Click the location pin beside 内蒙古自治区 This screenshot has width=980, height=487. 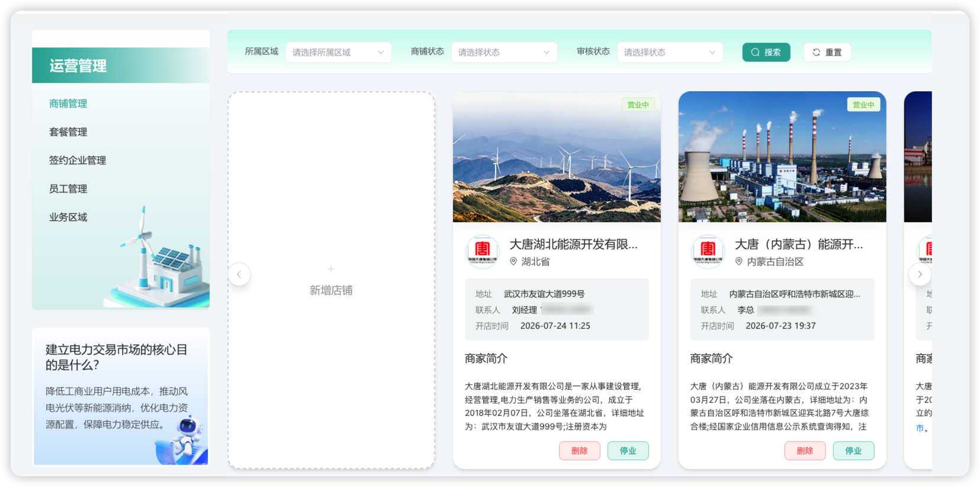click(x=739, y=261)
